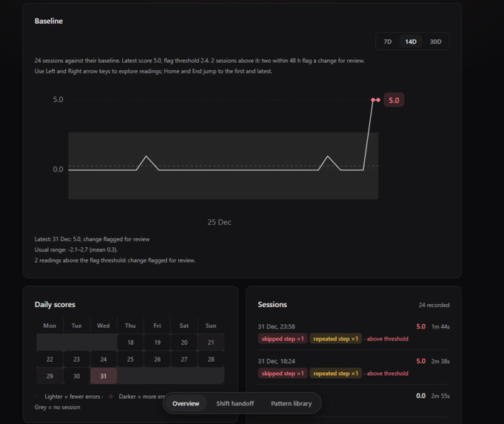Viewport: 504px width, 424px height.
Task: Select the 30D range button
Action: click(435, 41)
